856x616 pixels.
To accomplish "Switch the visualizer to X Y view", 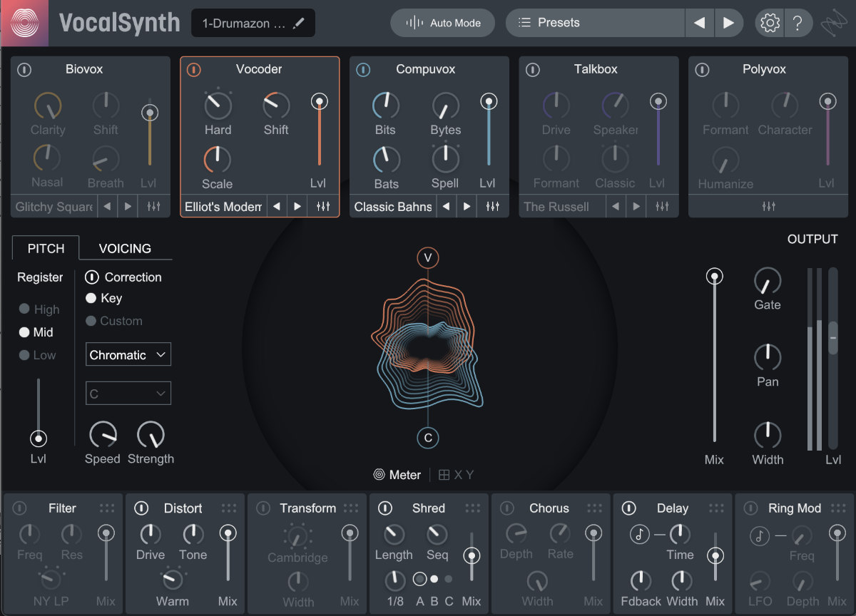I will [x=456, y=475].
